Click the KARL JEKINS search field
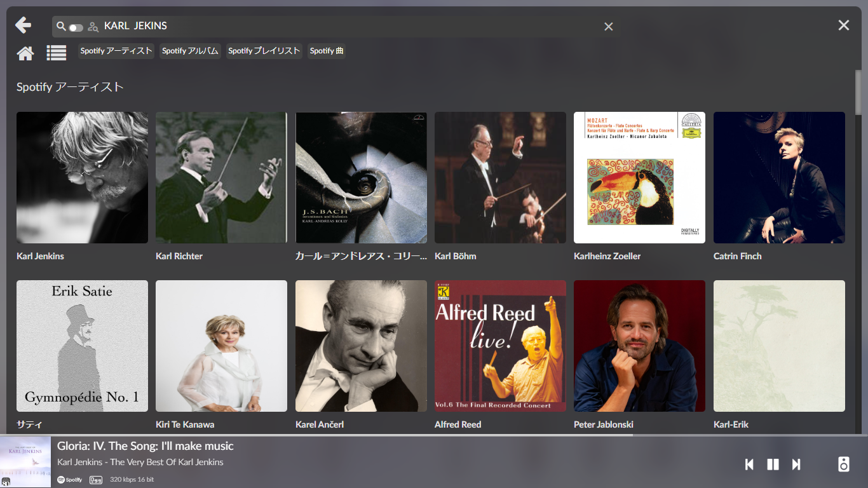 point(349,26)
